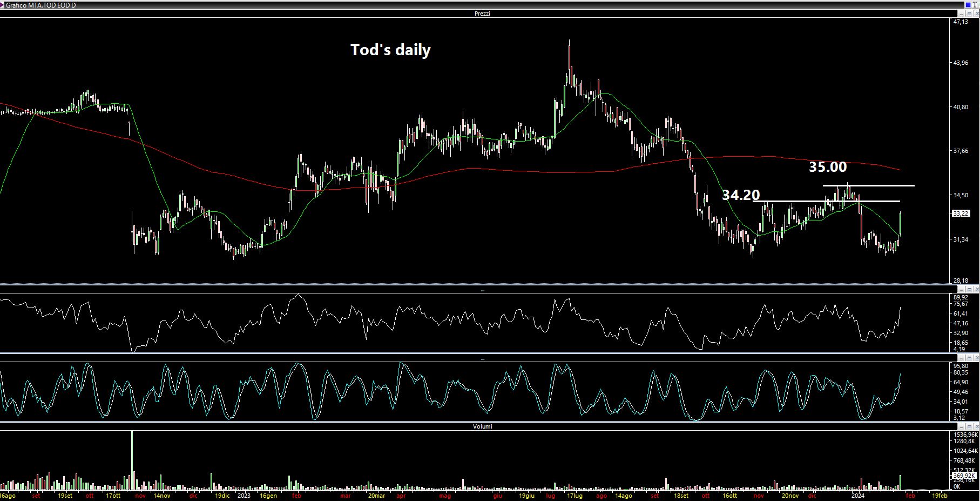This screenshot has height=501, width=980.
Task: Select the lower white horizontal line at 34.20
Action: click(826, 201)
